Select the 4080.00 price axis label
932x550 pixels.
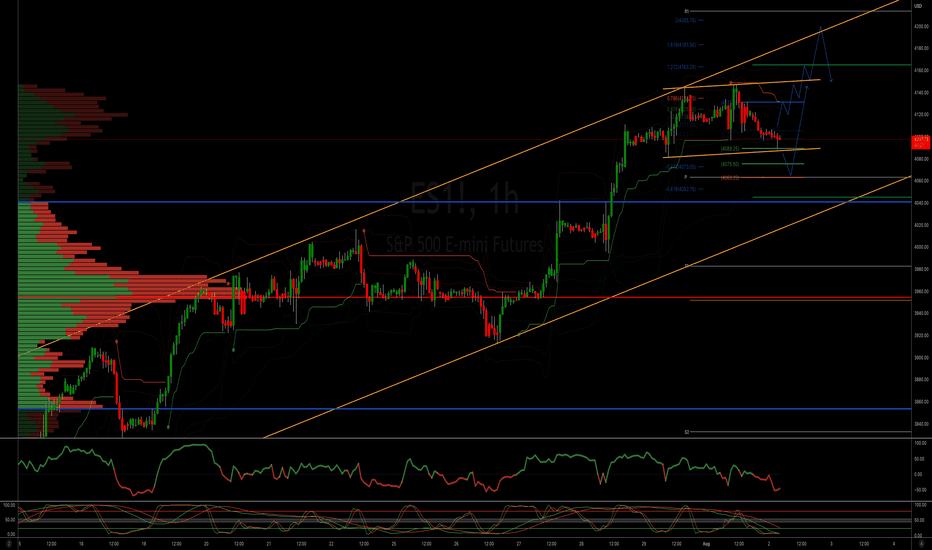tap(922, 159)
